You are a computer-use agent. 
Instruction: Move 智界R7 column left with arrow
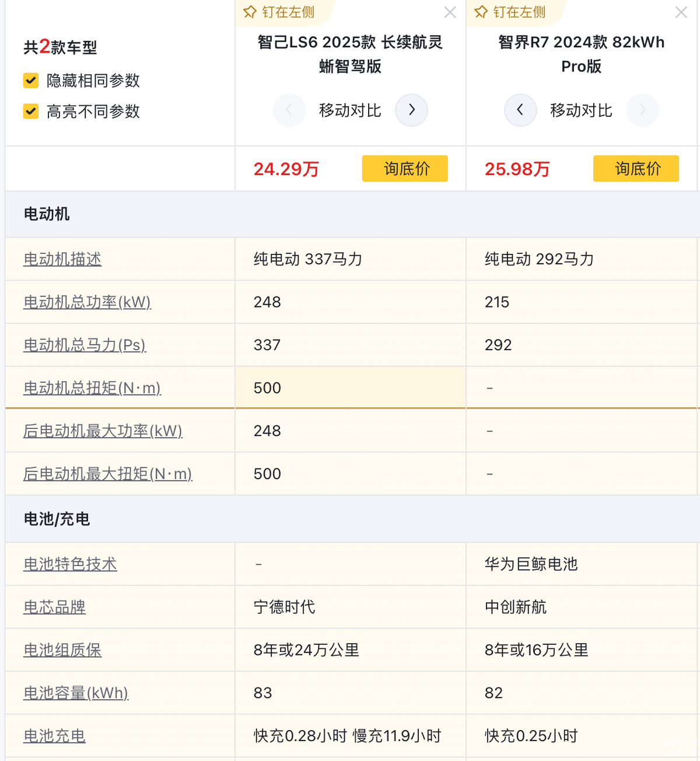[520, 110]
